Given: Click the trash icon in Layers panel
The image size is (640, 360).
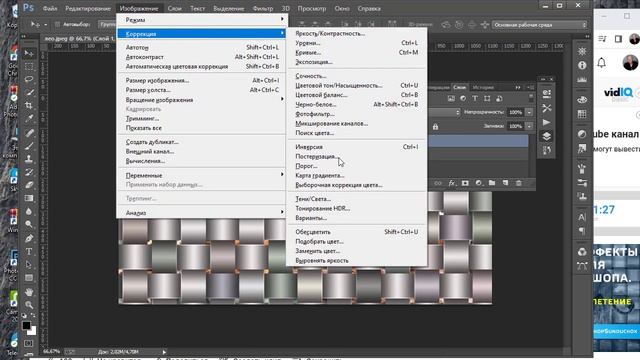Looking at the screenshot, I should point(518,183).
